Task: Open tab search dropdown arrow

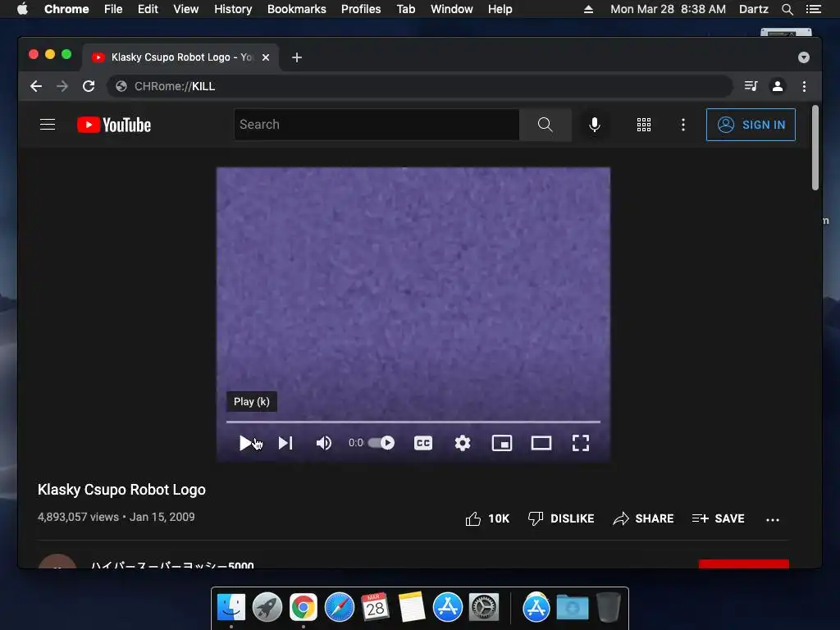Action: click(x=804, y=57)
